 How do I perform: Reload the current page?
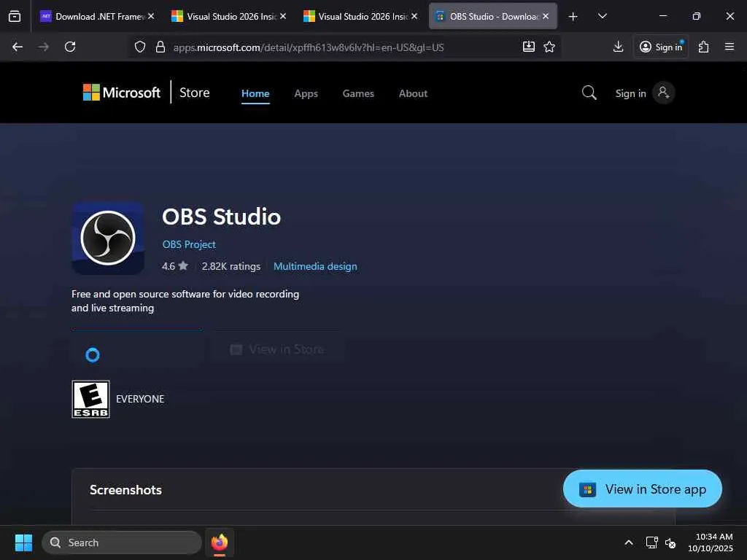tap(70, 47)
